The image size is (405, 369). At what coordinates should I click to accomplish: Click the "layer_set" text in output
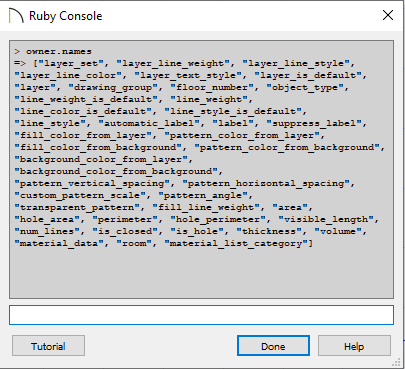pyautogui.click(x=70, y=64)
